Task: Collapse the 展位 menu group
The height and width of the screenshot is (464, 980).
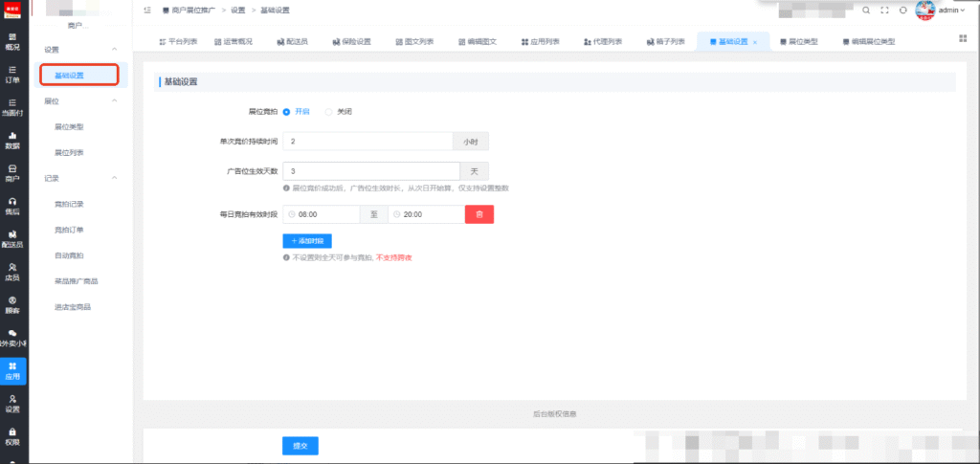Action: 114,100
